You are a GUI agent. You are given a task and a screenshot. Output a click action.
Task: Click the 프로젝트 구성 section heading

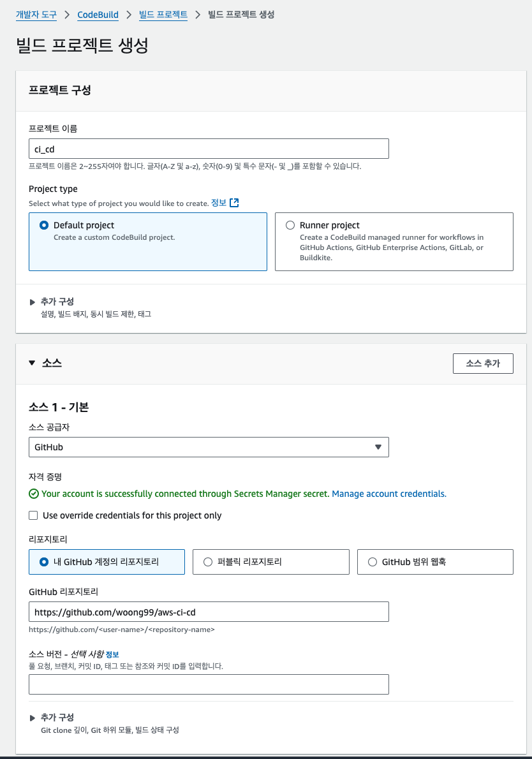(x=59, y=90)
